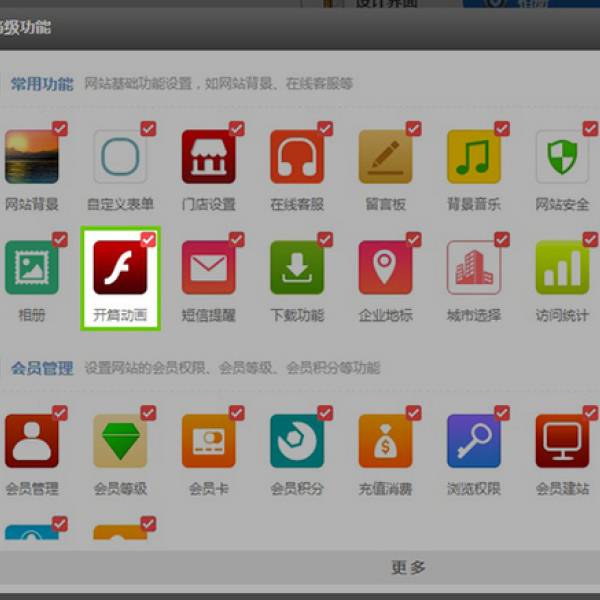
Task: Open the 背景音乐 music note icon
Action: [474, 157]
